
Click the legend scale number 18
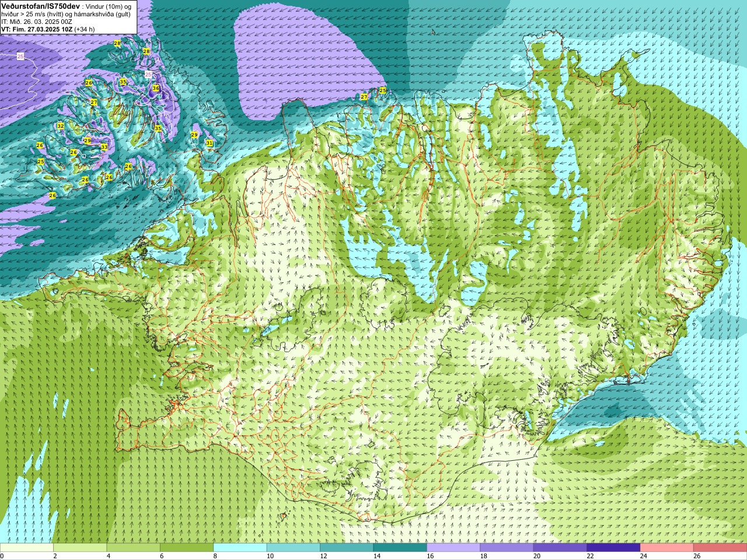tap(483, 556)
